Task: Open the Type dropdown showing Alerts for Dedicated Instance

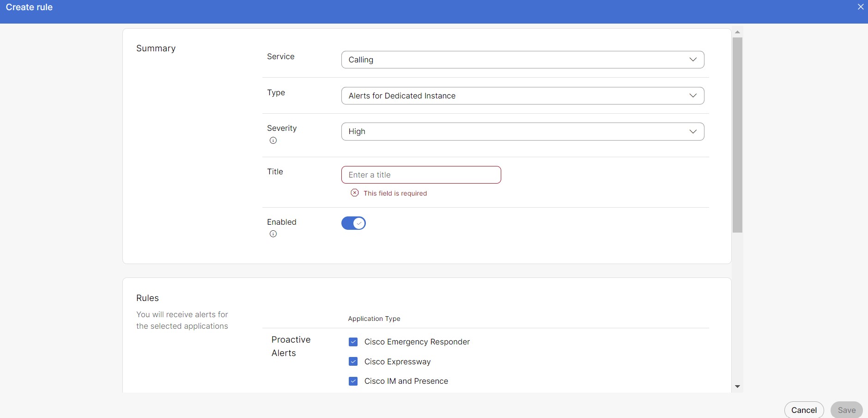Action: (x=522, y=96)
